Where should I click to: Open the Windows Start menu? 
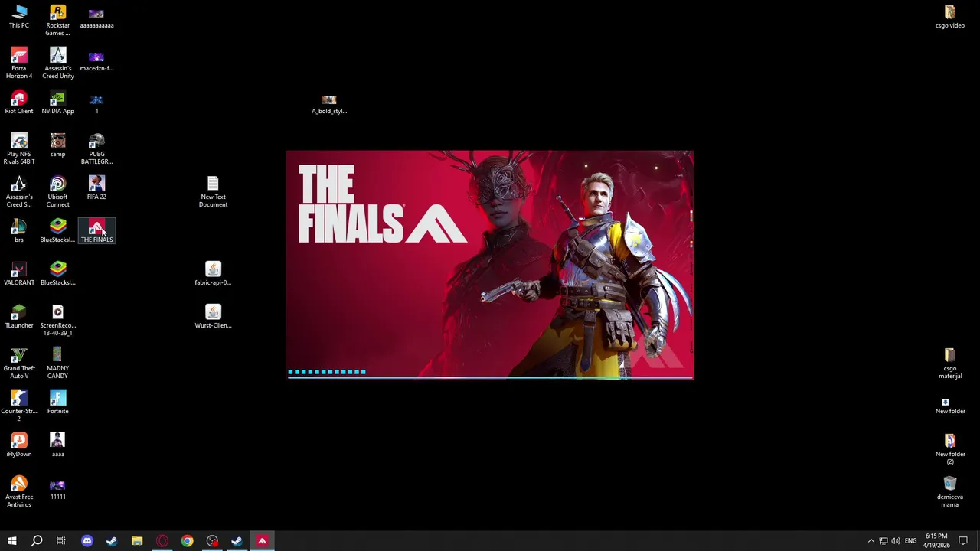[11, 541]
